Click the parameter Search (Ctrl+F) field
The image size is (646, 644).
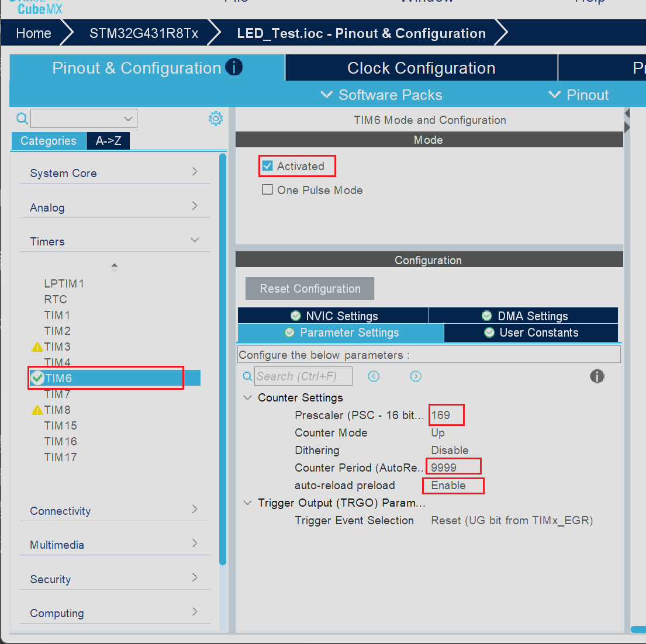[303, 376]
